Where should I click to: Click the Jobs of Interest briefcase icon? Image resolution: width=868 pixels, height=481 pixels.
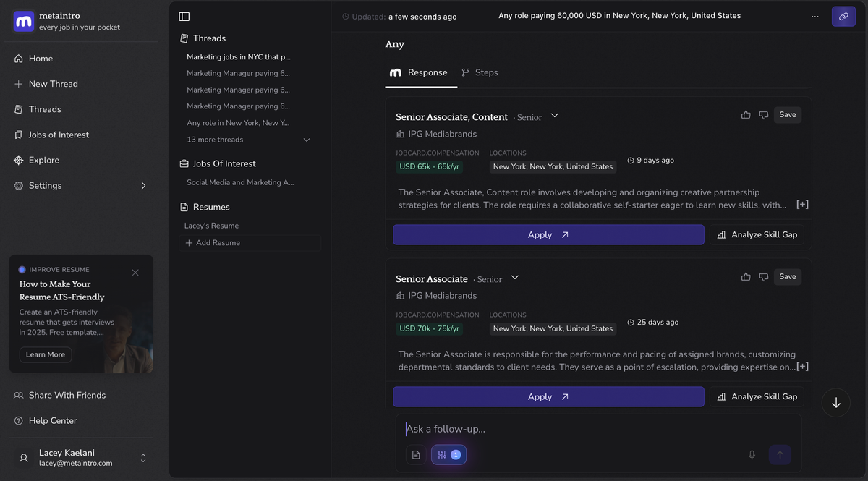pos(183,163)
